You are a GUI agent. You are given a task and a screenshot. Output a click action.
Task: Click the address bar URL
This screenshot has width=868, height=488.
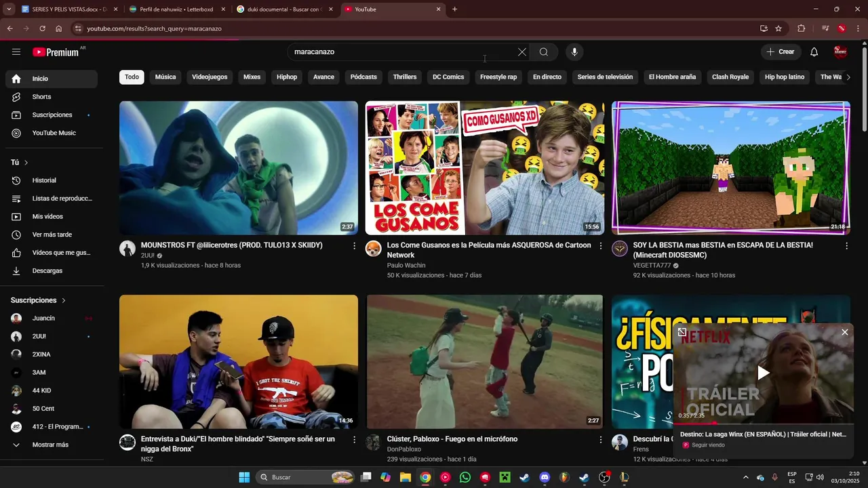(154, 28)
